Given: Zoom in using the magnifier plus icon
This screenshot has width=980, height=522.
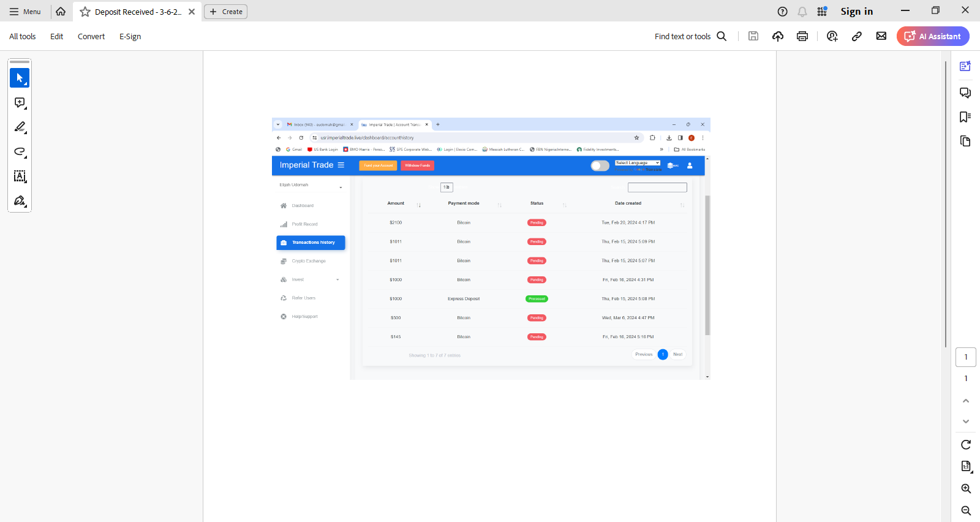Looking at the screenshot, I should [x=966, y=489].
